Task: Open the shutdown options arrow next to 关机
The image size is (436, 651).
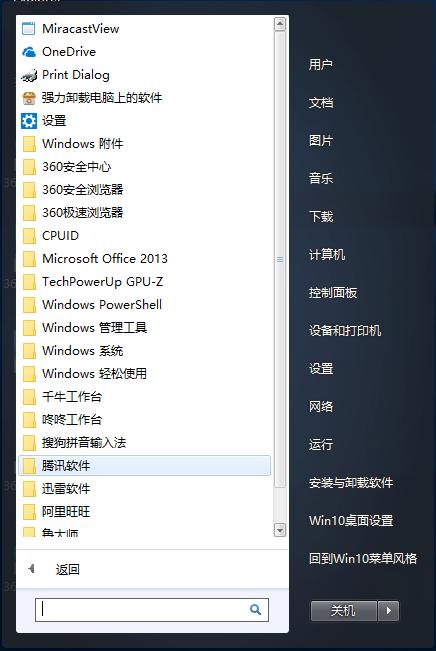Action: coord(389,611)
